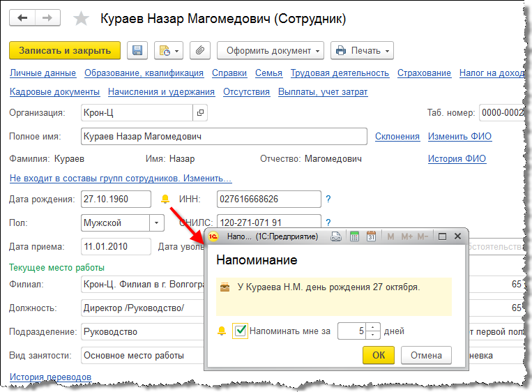Click bell icon beside reminder checkbox
The height and width of the screenshot is (392, 532).
click(x=222, y=331)
